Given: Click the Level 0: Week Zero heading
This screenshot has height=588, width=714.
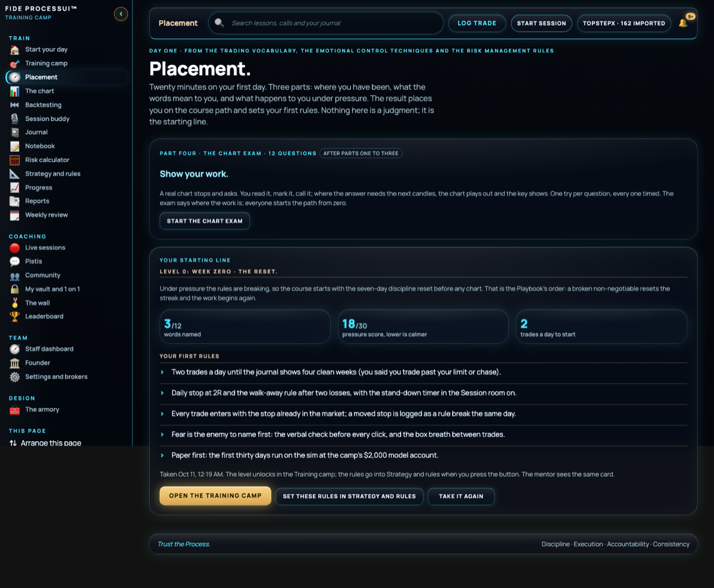Looking at the screenshot, I should (x=218, y=272).
